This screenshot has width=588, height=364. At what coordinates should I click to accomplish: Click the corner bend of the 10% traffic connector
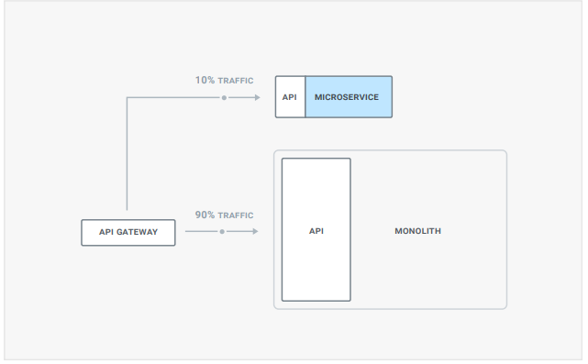tap(128, 98)
